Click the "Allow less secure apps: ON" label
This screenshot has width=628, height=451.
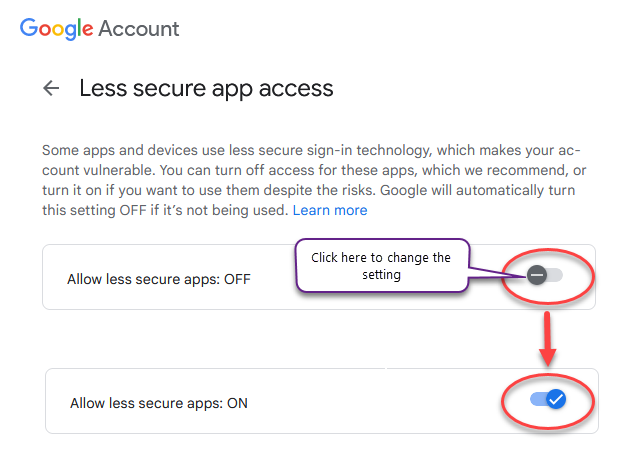pyautogui.click(x=158, y=403)
